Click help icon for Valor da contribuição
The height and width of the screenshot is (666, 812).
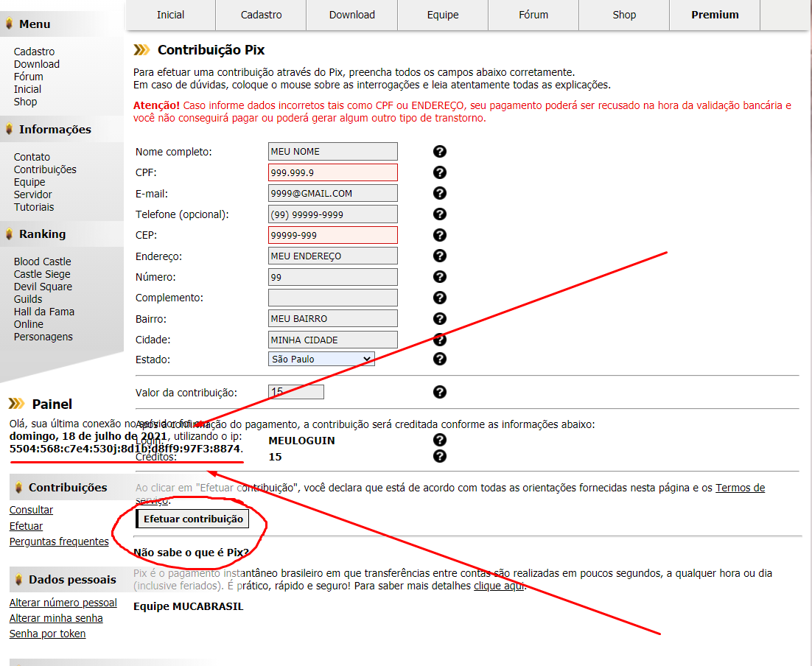[439, 392]
